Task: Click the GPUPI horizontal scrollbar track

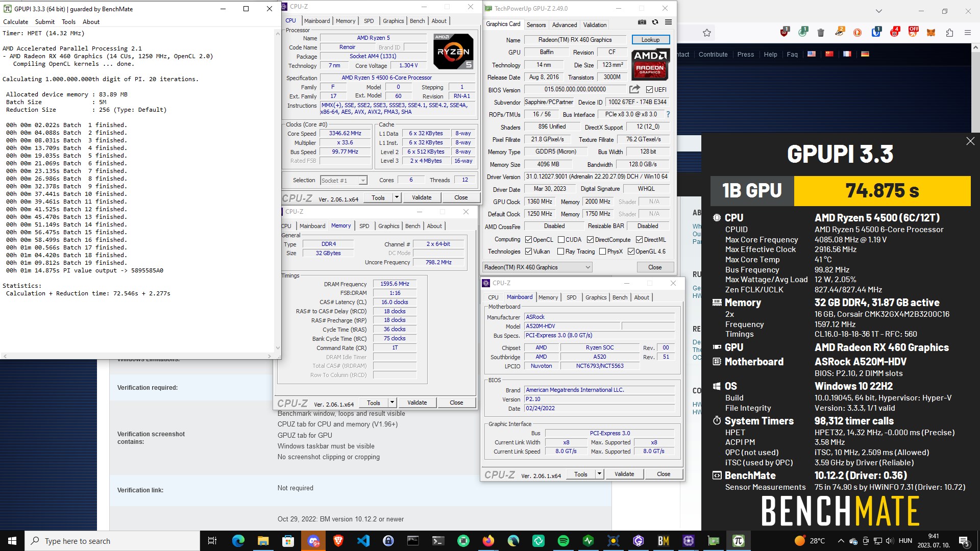Action: (137, 356)
